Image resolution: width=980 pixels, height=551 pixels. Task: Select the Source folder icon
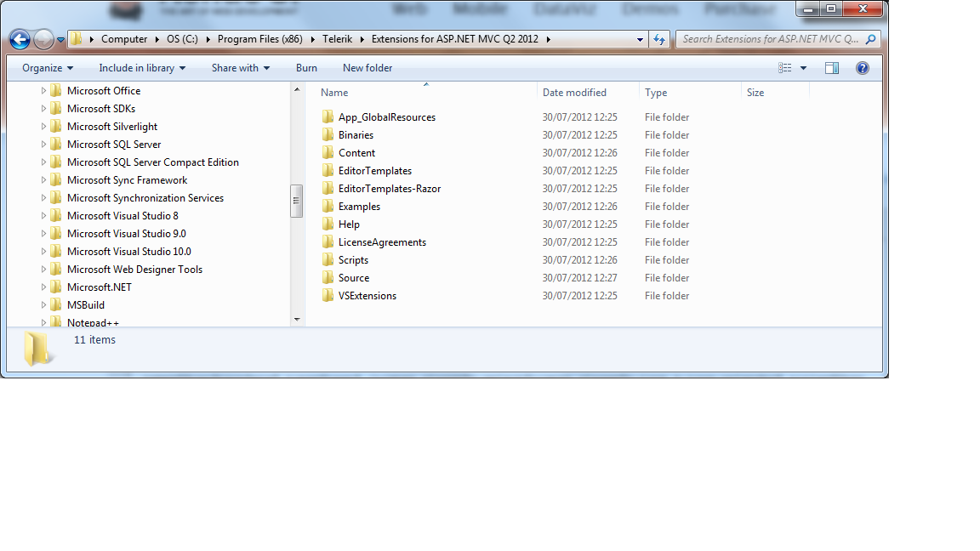328,278
